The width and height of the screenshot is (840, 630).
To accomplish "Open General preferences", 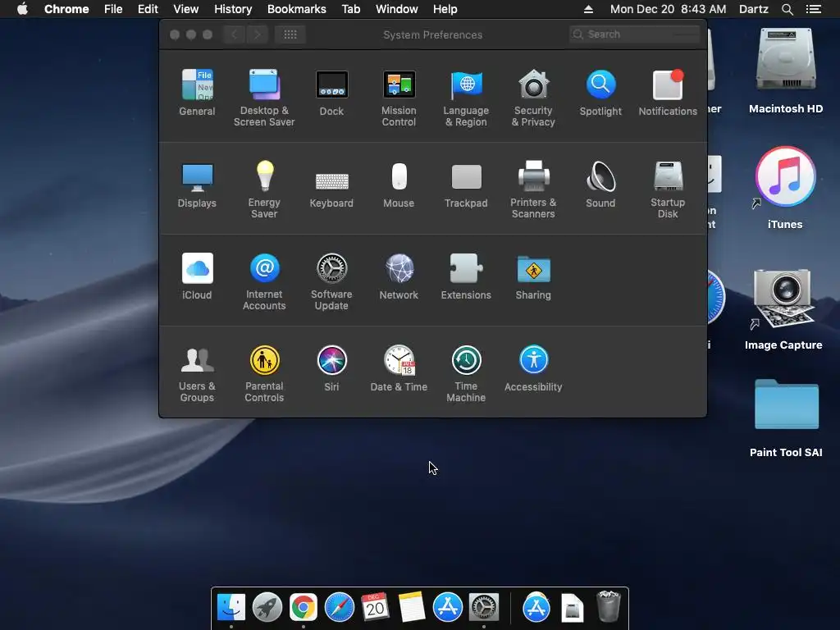I will click(x=197, y=92).
